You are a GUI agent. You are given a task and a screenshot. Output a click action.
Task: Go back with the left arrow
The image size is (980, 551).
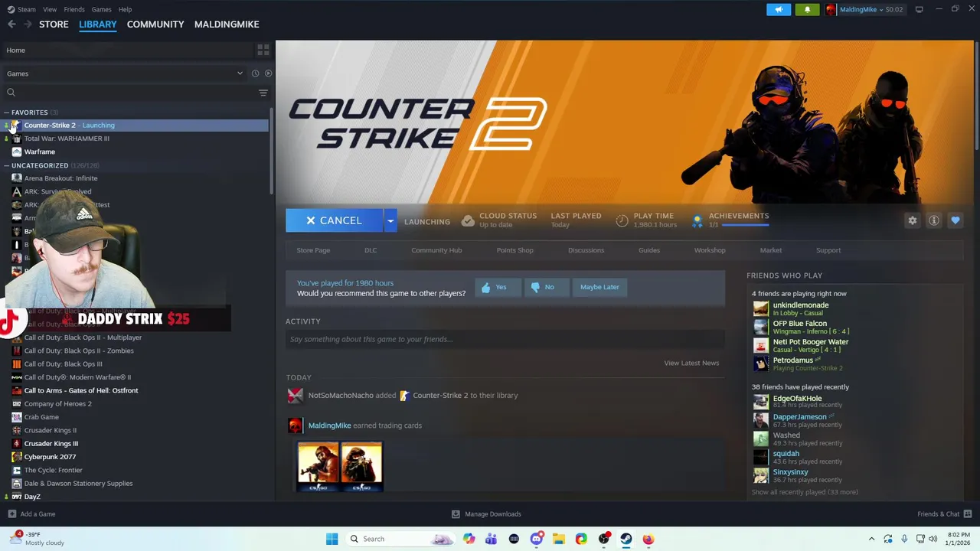click(x=11, y=24)
